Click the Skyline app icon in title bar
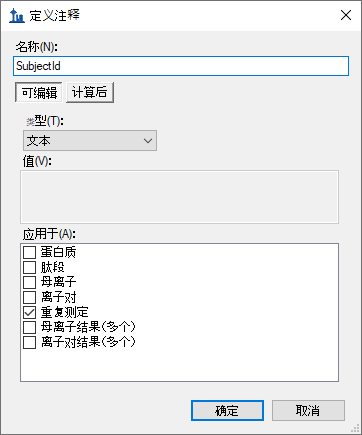Screen dimensions: 362x435 point(17,16)
